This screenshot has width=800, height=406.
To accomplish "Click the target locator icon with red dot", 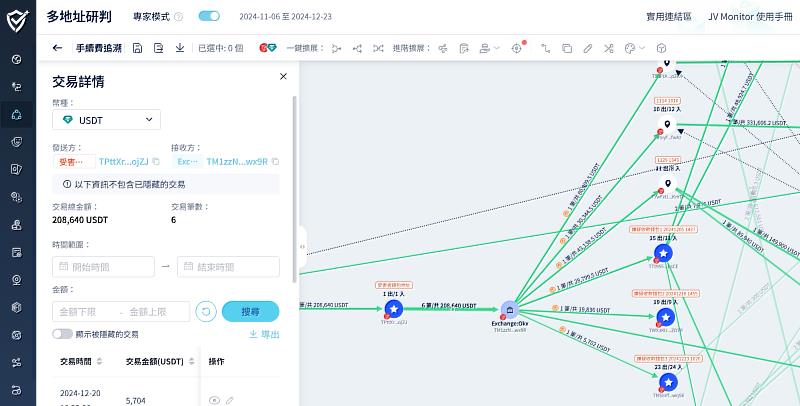I will tap(517, 48).
